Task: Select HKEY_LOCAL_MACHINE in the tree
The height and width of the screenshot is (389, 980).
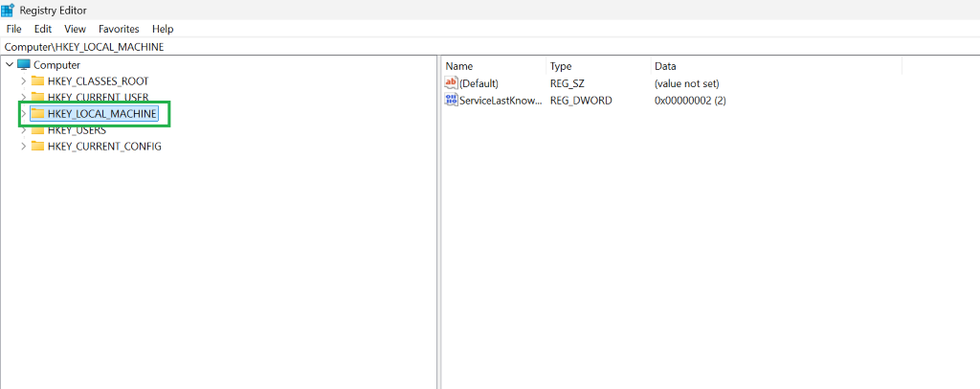Action: click(101, 114)
